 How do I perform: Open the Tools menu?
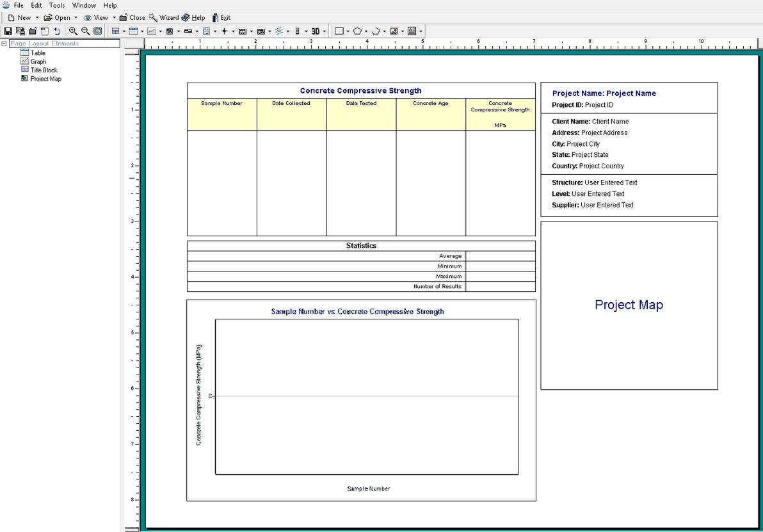57,5
